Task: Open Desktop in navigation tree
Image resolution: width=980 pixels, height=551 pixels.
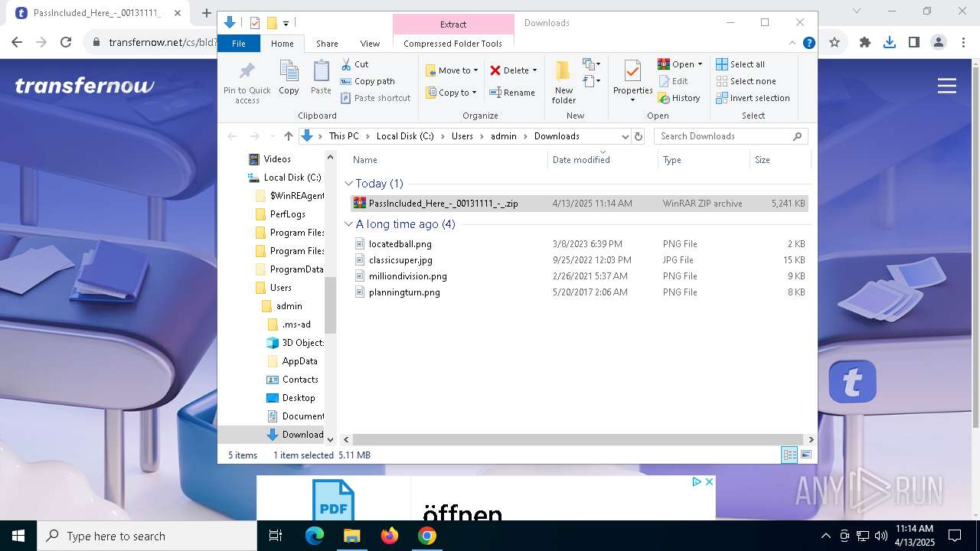Action: [x=299, y=398]
